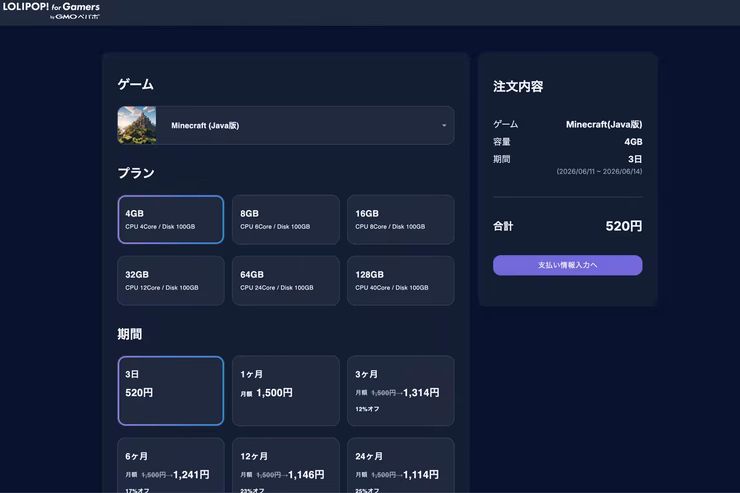Select the 3日 period for 520円
The height and width of the screenshot is (493, 740).
[171, 391]
